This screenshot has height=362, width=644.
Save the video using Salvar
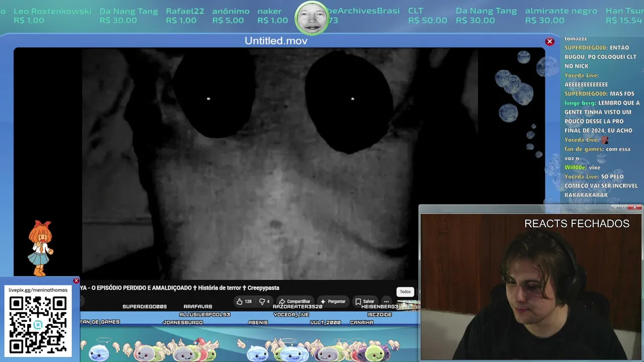tap(365, 302)
